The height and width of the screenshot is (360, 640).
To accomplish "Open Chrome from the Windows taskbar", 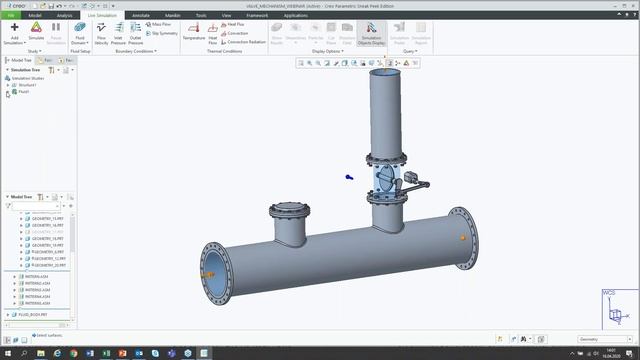I will (x=73, y=353).
